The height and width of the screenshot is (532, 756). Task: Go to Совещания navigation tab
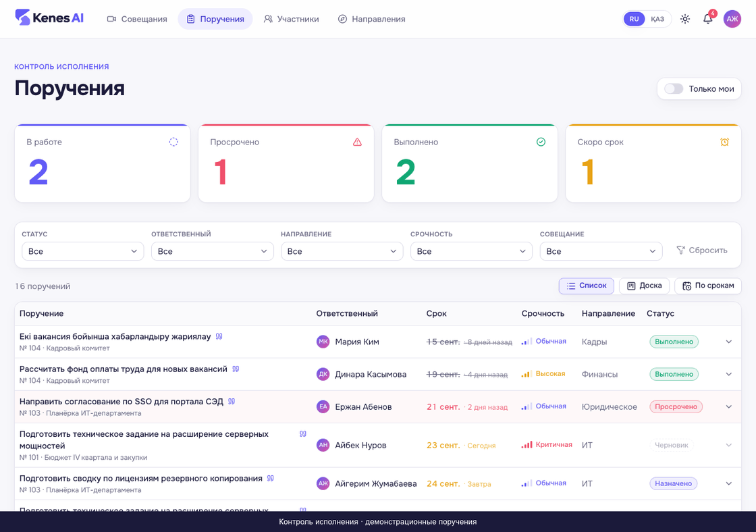point(137,19)
